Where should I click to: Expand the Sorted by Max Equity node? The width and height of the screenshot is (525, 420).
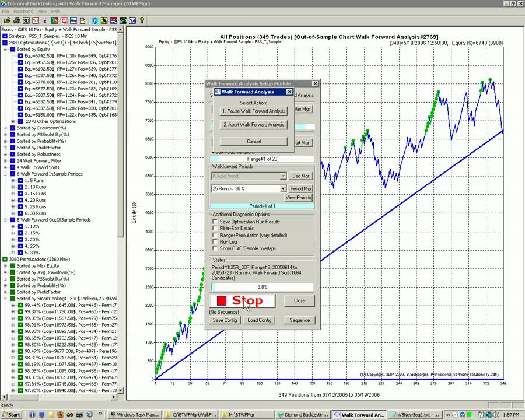5,266
